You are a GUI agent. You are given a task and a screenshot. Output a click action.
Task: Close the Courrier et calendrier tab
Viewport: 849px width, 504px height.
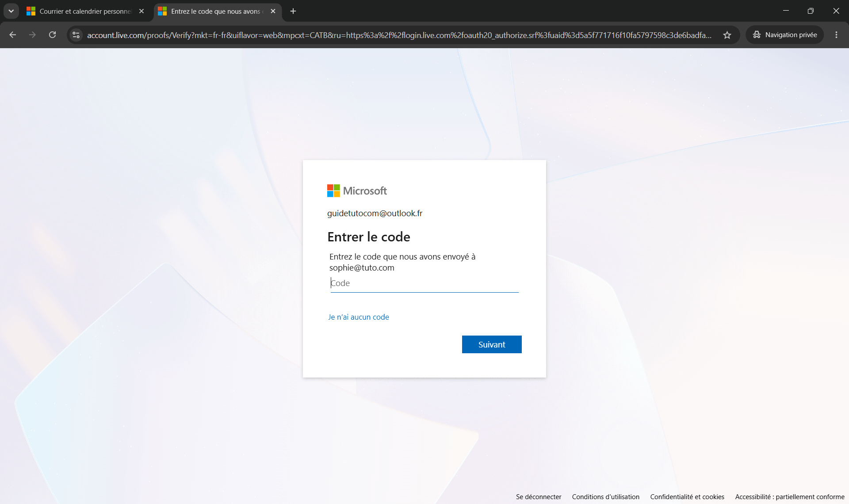pyautogui.click(x=141, y=11)
